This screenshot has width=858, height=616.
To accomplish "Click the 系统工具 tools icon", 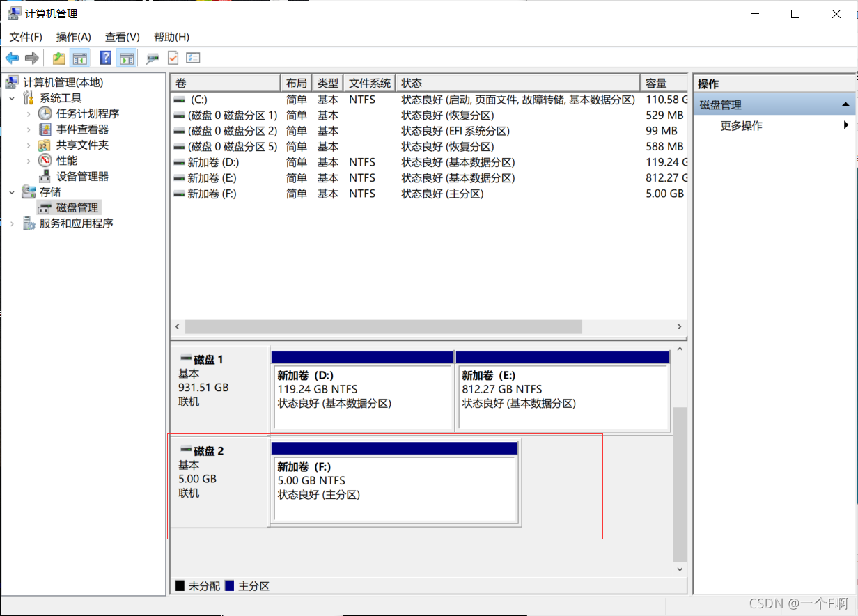I will click(x=29, y=98).
